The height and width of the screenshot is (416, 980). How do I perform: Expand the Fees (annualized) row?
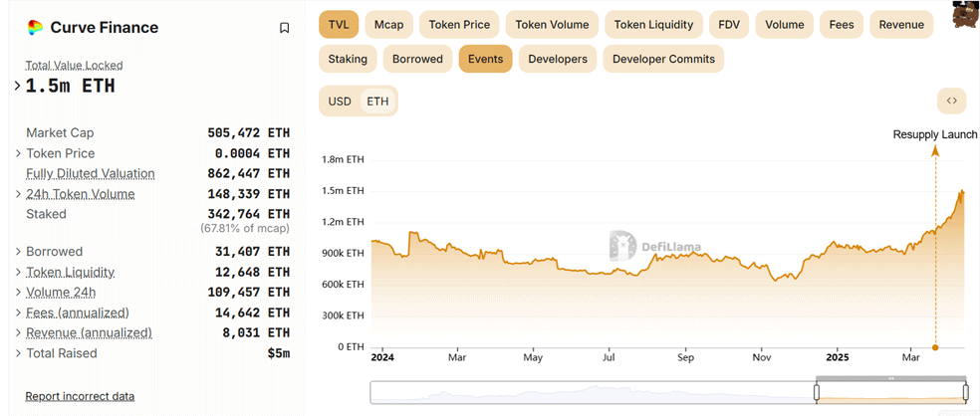[19, 312]
